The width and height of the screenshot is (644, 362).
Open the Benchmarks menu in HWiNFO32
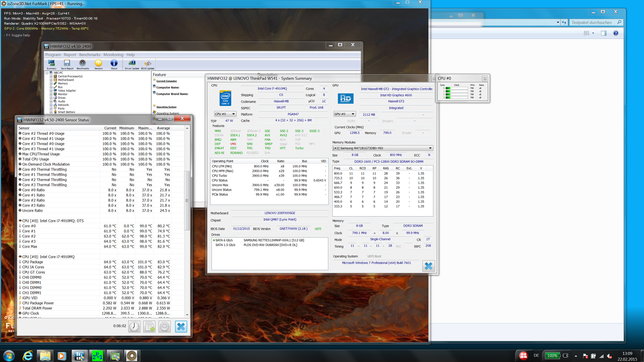pos(90,55)
